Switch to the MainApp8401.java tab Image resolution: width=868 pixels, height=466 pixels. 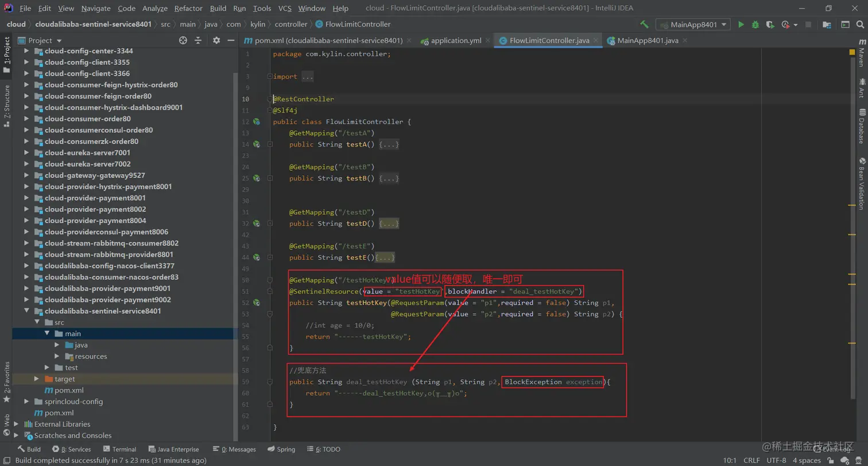click(x=648, y=40)
